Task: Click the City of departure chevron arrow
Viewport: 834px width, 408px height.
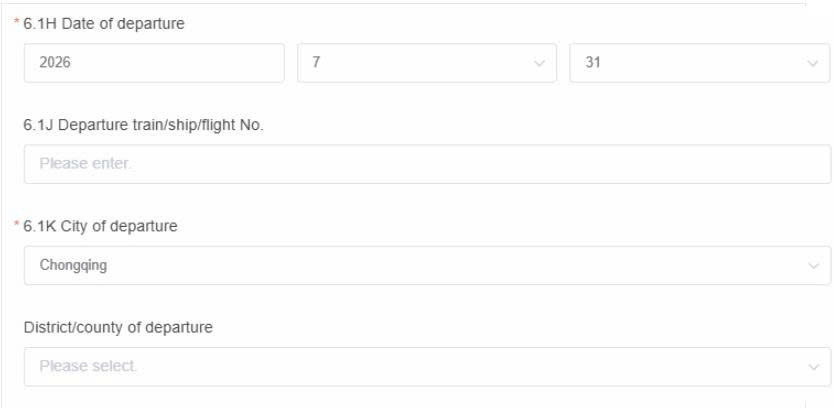Action: (811, 266)
